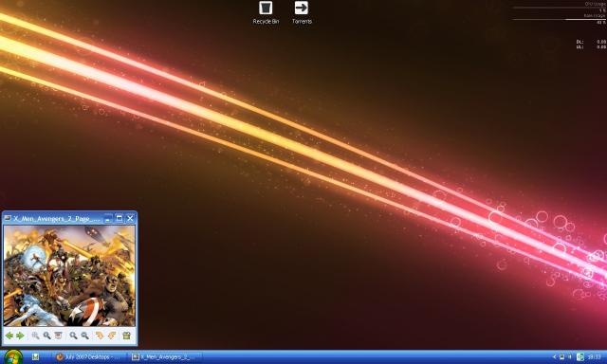Go to previous image with green left arrow
The image size is (607, 364).
[x=9, y=336]
